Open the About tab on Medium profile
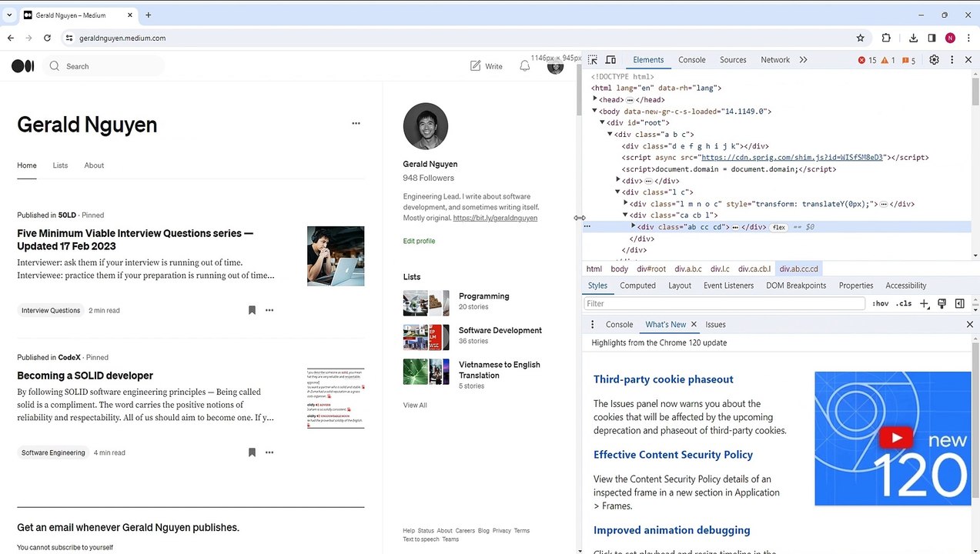The height and width of the screenshot is (554, 980). coord(94,165)
